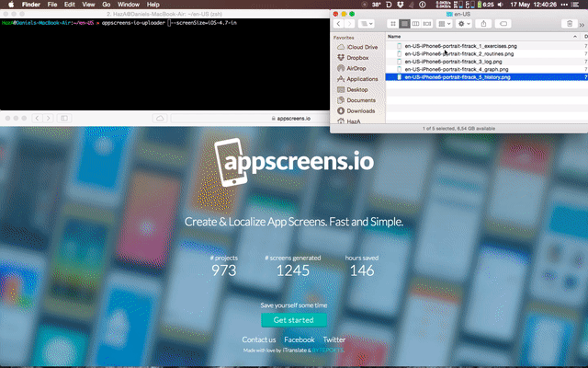Select file fitrack_5_history.png

(458, 77)
